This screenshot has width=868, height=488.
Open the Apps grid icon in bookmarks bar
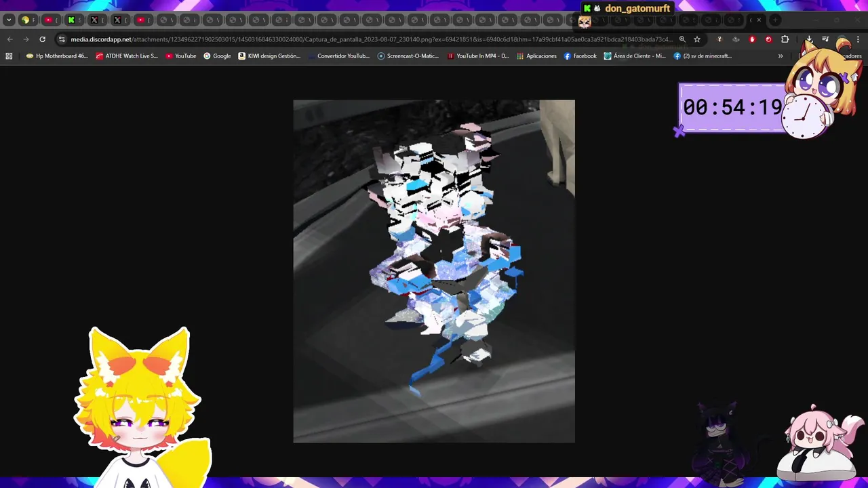[x=9, y=56]
